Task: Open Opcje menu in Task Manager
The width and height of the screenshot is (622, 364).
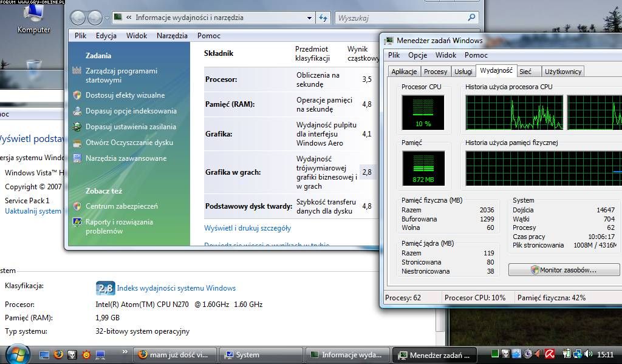Action: pos(418,55)
